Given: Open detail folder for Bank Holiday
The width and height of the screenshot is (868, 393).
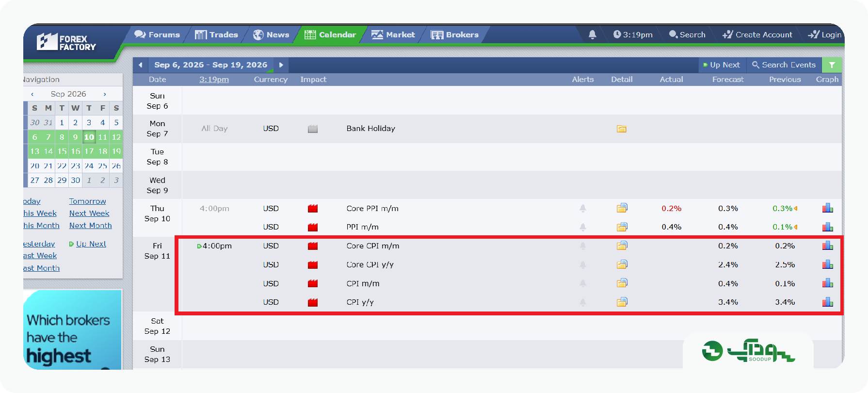Looking at the screenshot, I should coord(622,129).
